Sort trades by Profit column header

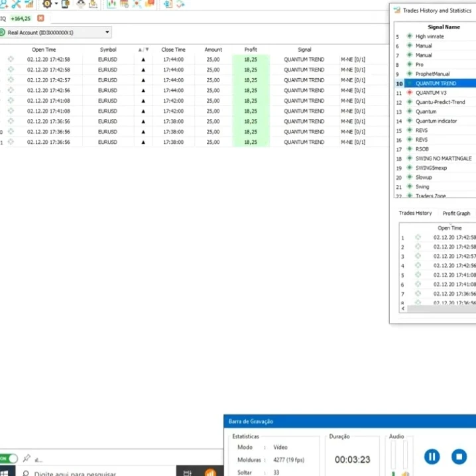tap(251, 50)
